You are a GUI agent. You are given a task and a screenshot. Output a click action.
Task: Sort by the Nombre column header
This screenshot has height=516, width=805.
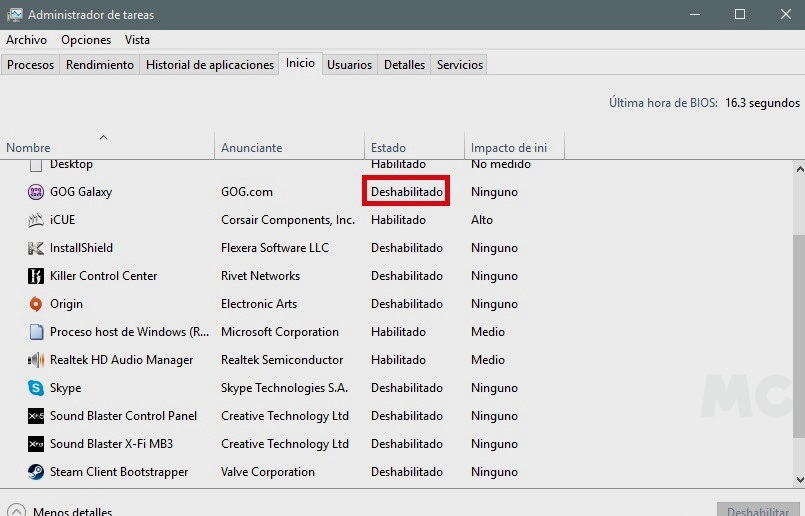click(x=28, y=147)
